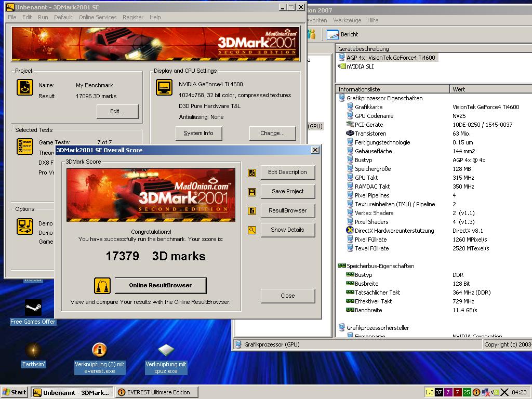Click the Edit... button in Project section

(117, 111)
